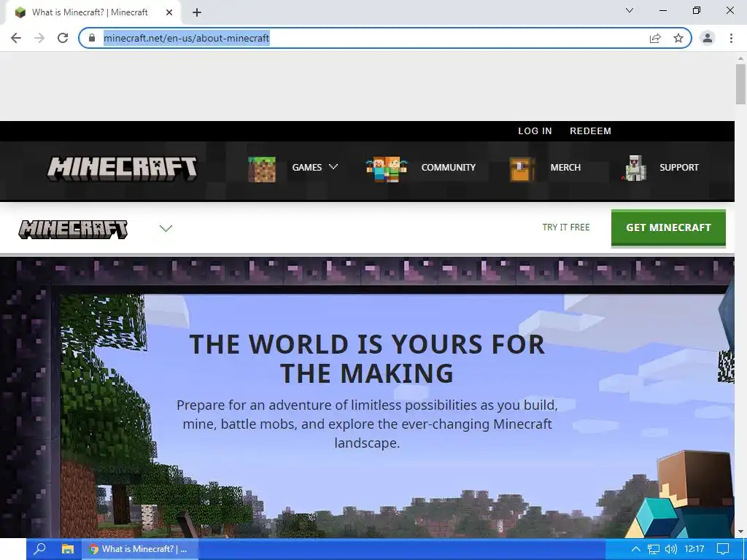The width and height of the screenshot is (747, 560).
Task: Select the What is Minecraft browser tab
Action: point(93,12)
